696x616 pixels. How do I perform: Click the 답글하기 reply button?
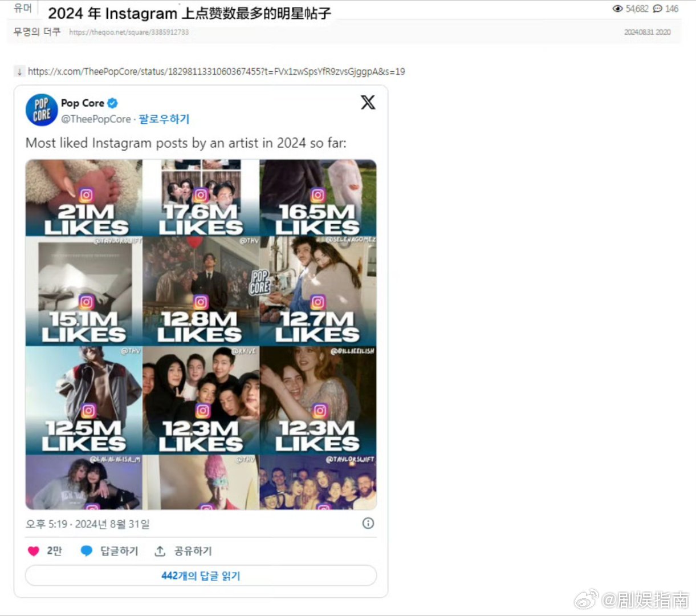(x=119, y=551)
